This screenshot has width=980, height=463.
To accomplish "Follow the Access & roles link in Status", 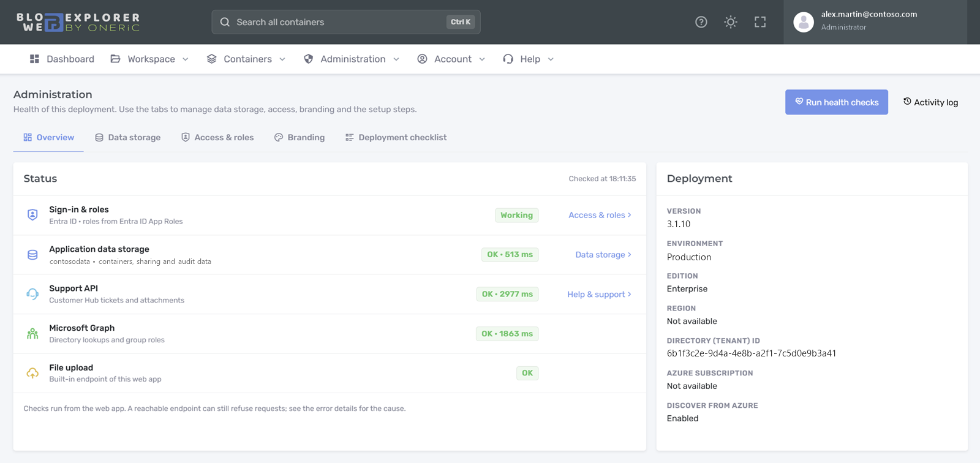I will (600, 215).
